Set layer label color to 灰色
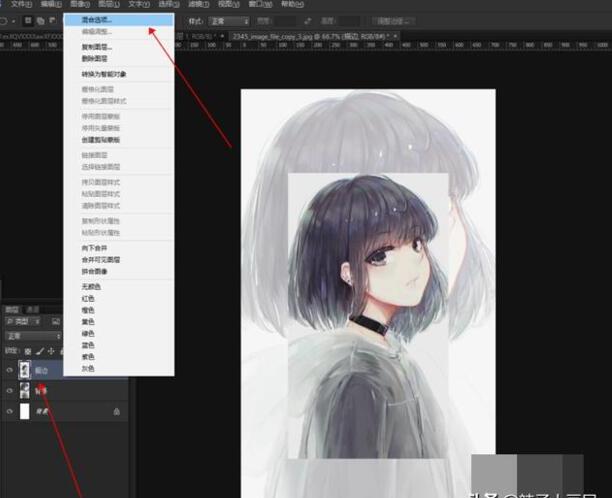The height and width of the screenshot is (498, 612). 119,368
